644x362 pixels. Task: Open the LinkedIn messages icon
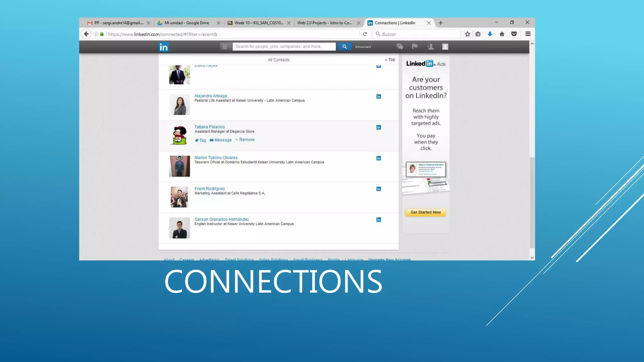[x=400, y=47]
